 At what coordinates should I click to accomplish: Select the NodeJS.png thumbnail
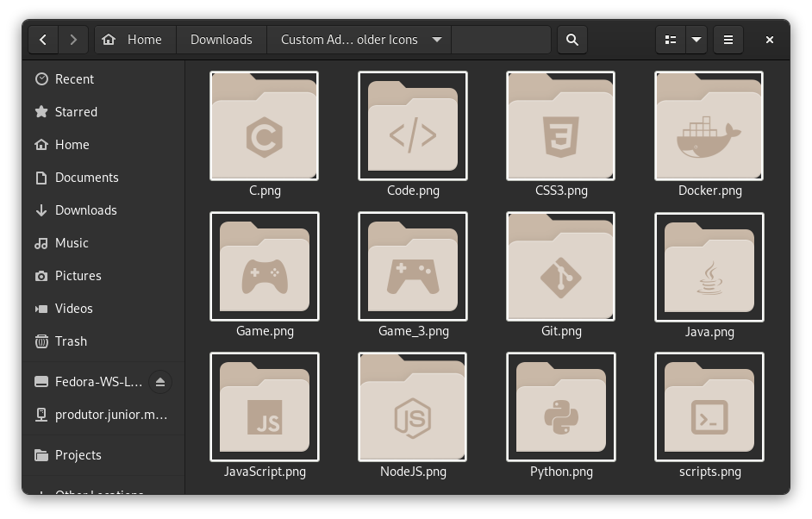point(413,407)
